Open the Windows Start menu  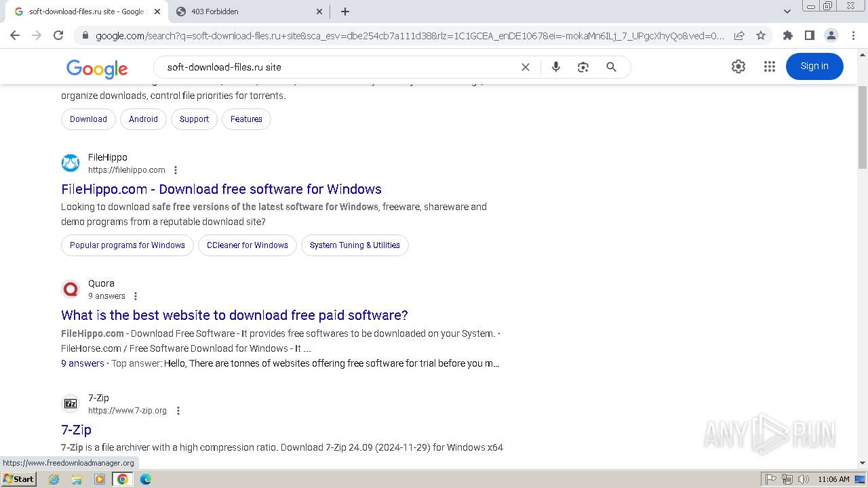[x=18, y=479]
